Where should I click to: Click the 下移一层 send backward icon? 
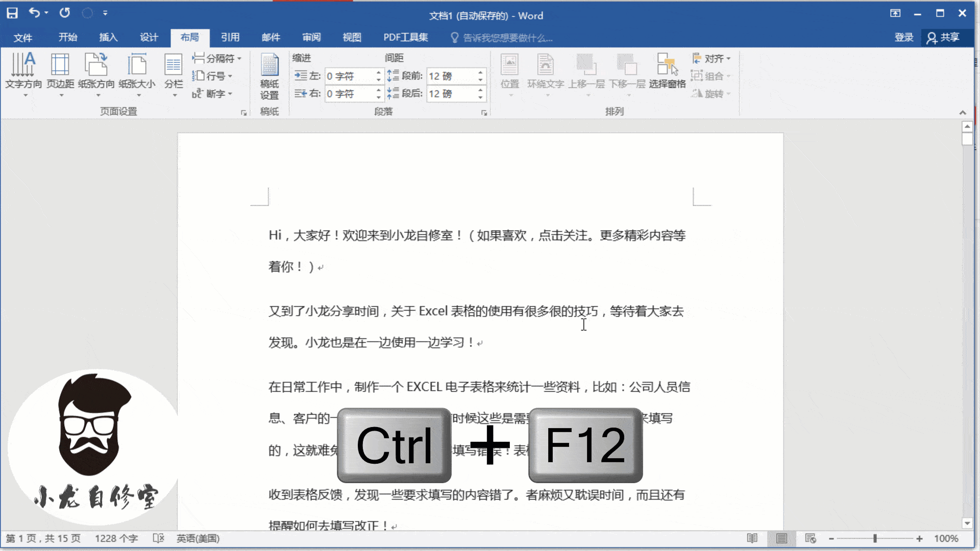pyautogui.click(x=627, y=74)
